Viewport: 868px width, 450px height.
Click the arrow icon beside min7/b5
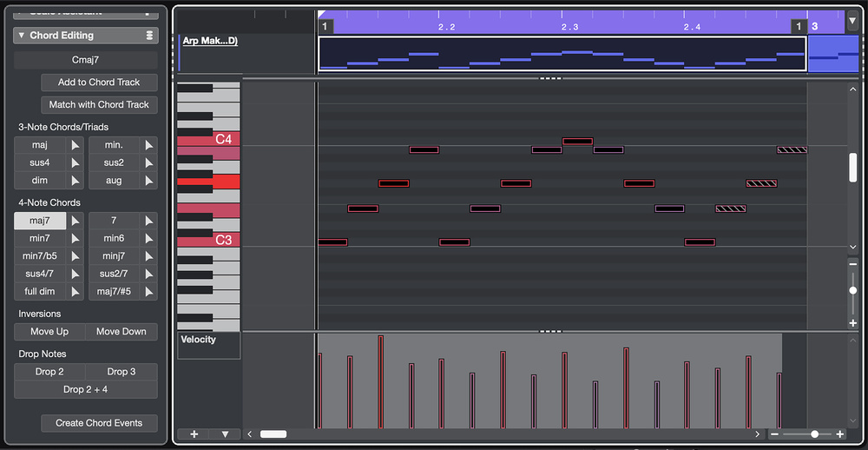pyautogui.click(x=76, y=256)
